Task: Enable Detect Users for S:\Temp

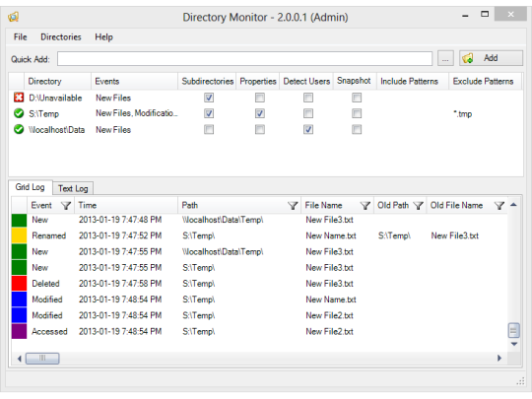Action: tap(308, 113)
